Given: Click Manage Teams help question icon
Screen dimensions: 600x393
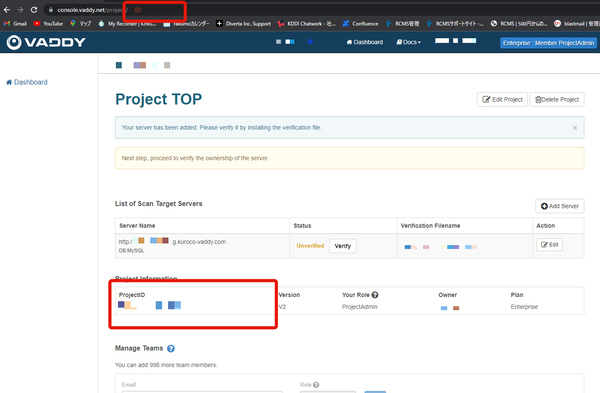Looking at the screenshot, I should click(171, 349).
